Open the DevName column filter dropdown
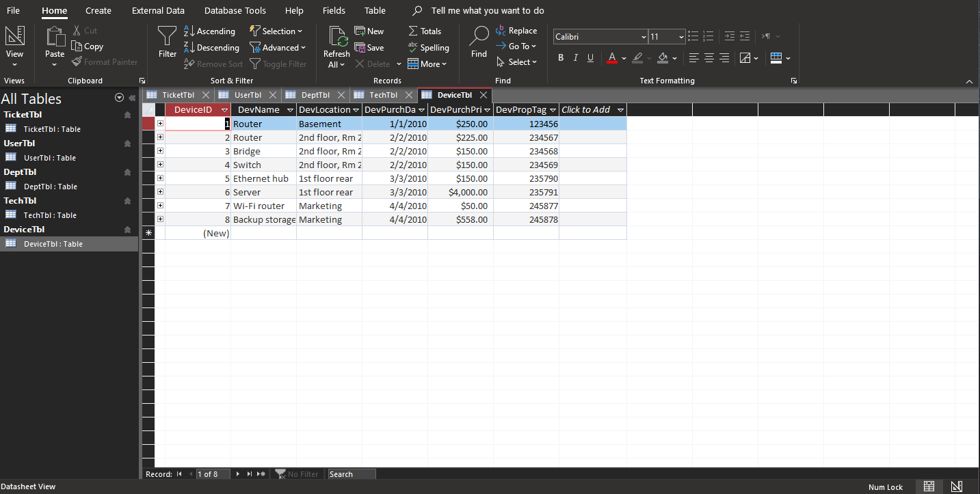Image resolution: width=980 pixels, height=494 pixels. [290, 109]
